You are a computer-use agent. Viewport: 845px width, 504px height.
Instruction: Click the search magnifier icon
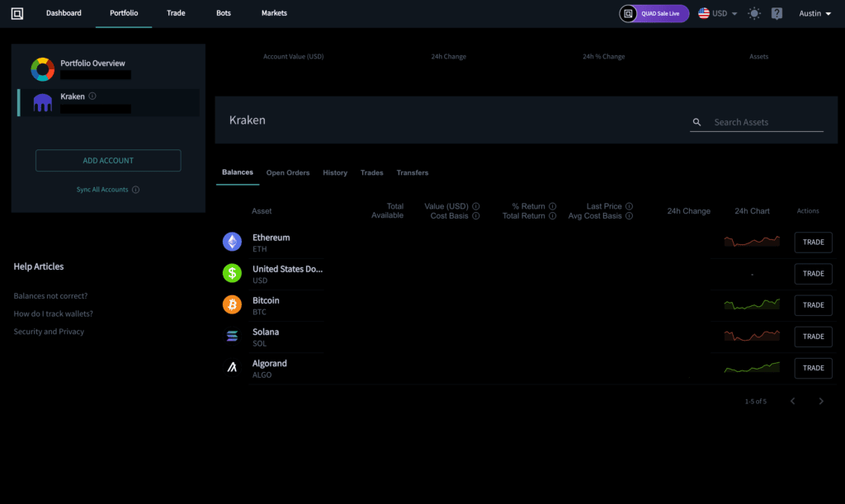coord(697,122)
